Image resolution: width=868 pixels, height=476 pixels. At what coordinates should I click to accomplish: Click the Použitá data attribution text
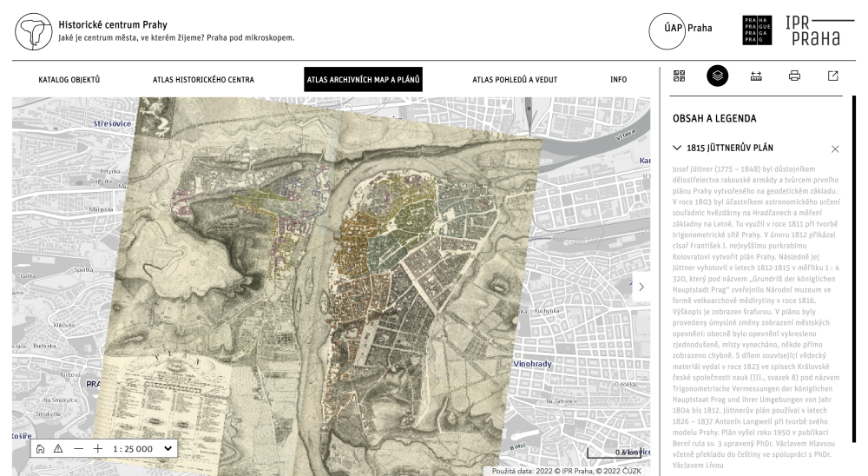pyautogui.click(x=566, y=471)
